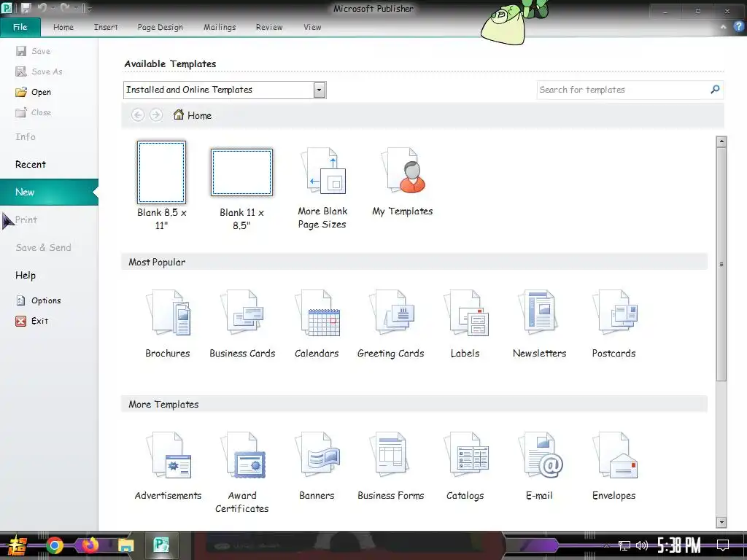Select New in the backstage menu
The width and height of the screenshot is (747, 560).
click(49, 192)
